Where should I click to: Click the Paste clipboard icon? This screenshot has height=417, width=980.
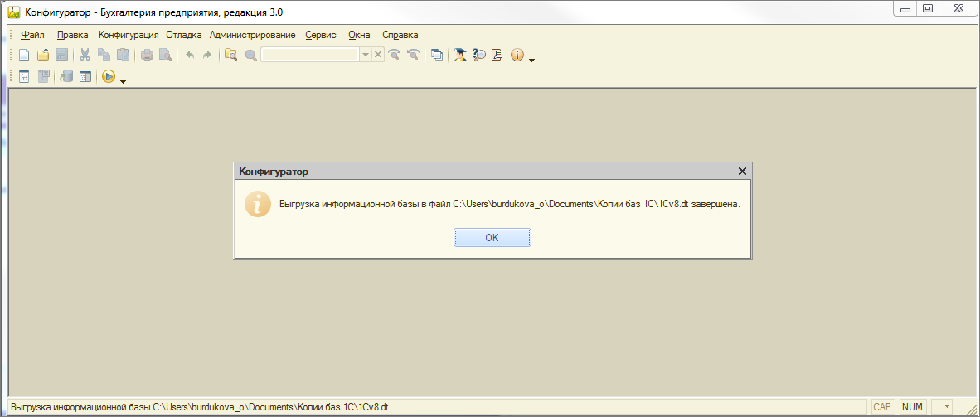[x=123, y=55]
